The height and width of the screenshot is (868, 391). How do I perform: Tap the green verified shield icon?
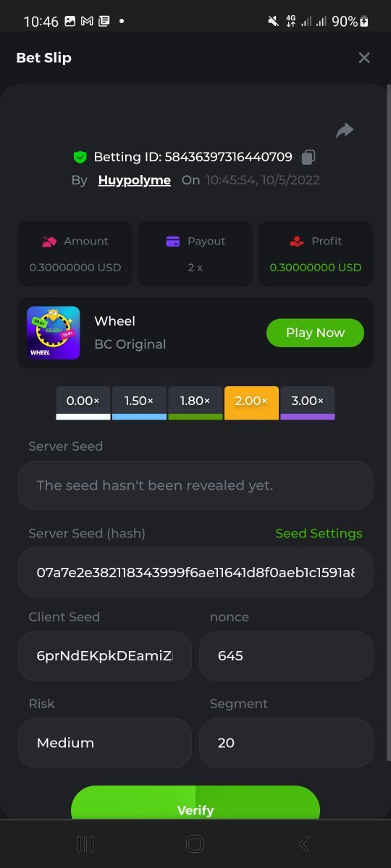[80, 157]
